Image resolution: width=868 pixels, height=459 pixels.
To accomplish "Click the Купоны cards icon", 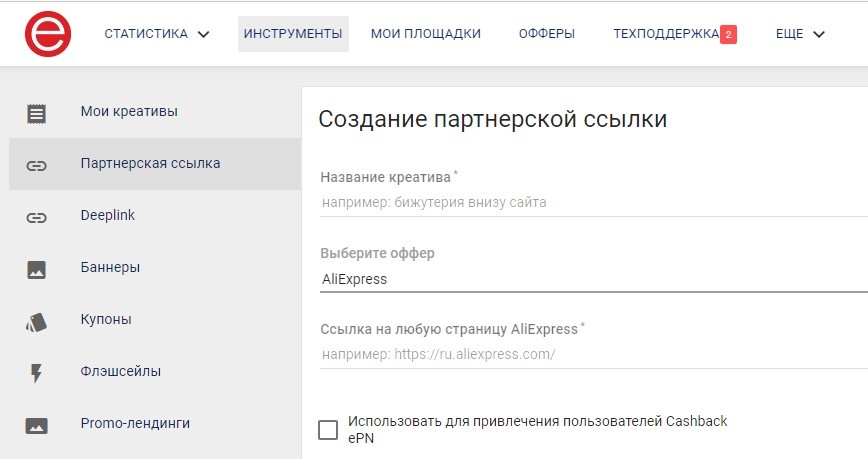I will (x=37, y=322).
